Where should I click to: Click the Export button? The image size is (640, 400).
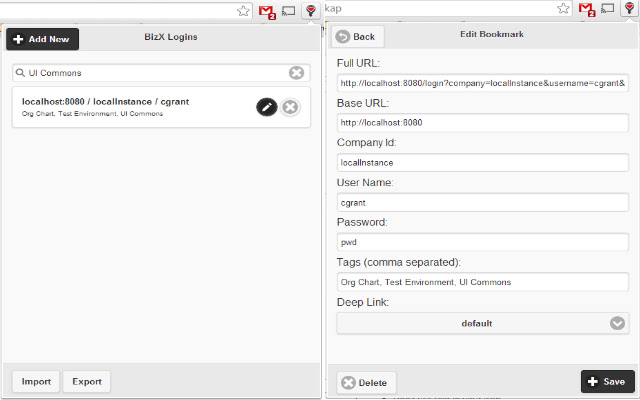pos(87,382)
